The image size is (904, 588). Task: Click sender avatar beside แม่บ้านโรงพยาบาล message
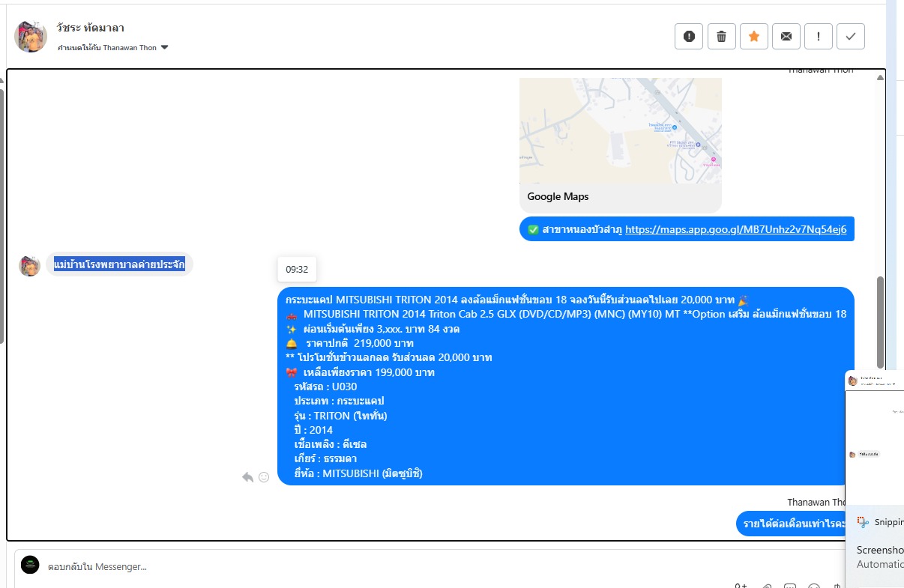click(x=29, y=265)
